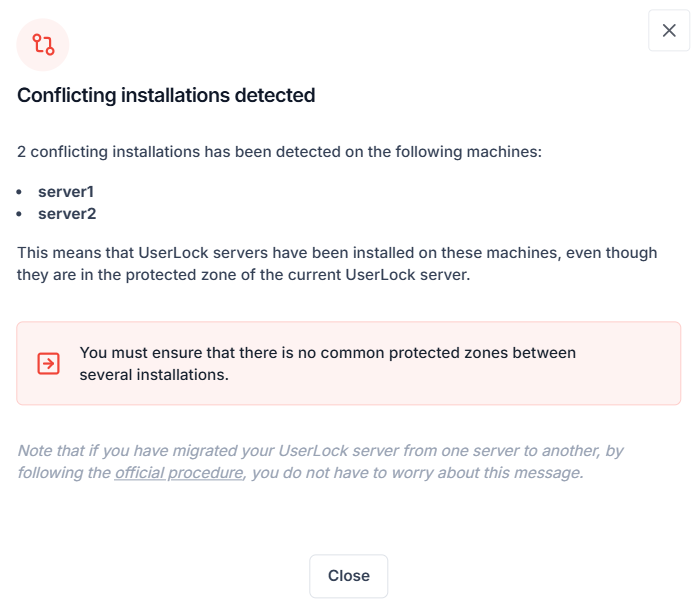Image resolution: width=695 pixels, height=616 pixels.
Task: Click the 'This means that UserLock servers' line
Action: click(x=337, y=253)
